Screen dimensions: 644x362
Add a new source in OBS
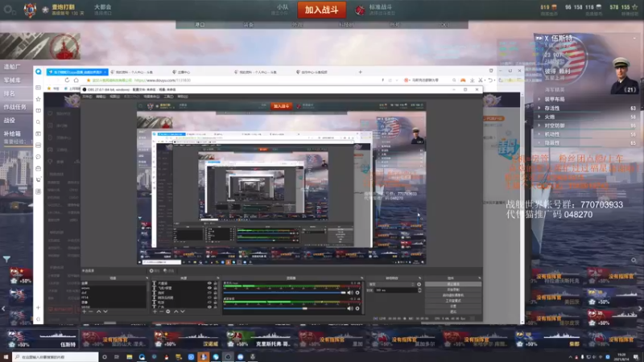click(155, 311)
